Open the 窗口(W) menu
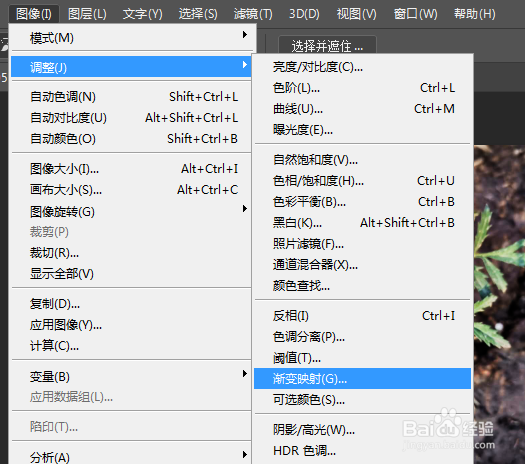Viewport: 525px width, 464px height. pos(415,14)
